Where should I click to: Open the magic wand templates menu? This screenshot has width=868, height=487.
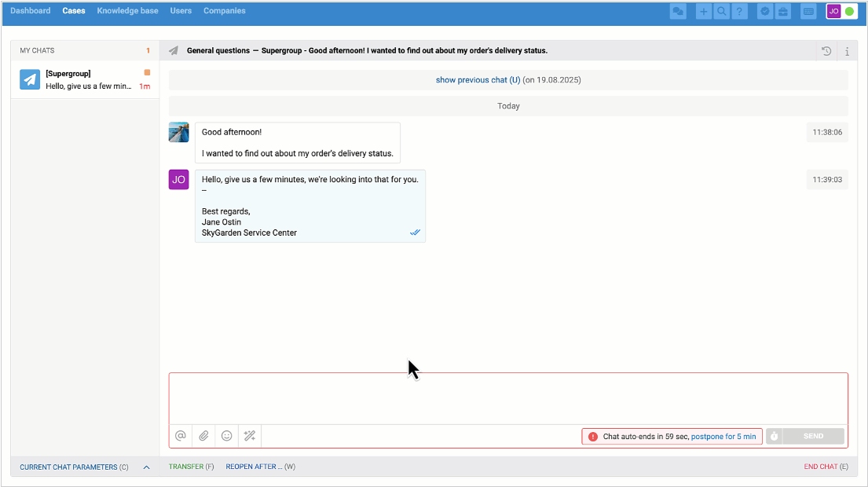250,436
